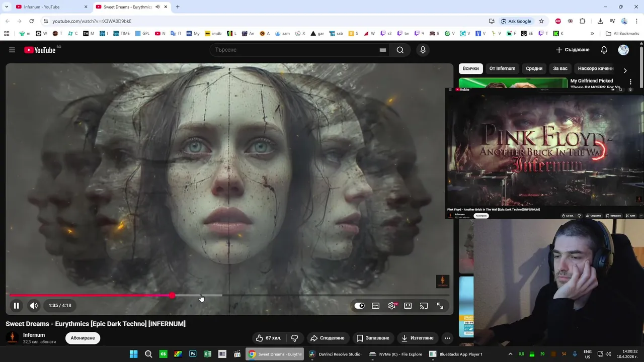Turn on subtitles in the video player
Viewport: 644px width, 362px height.
375,306
